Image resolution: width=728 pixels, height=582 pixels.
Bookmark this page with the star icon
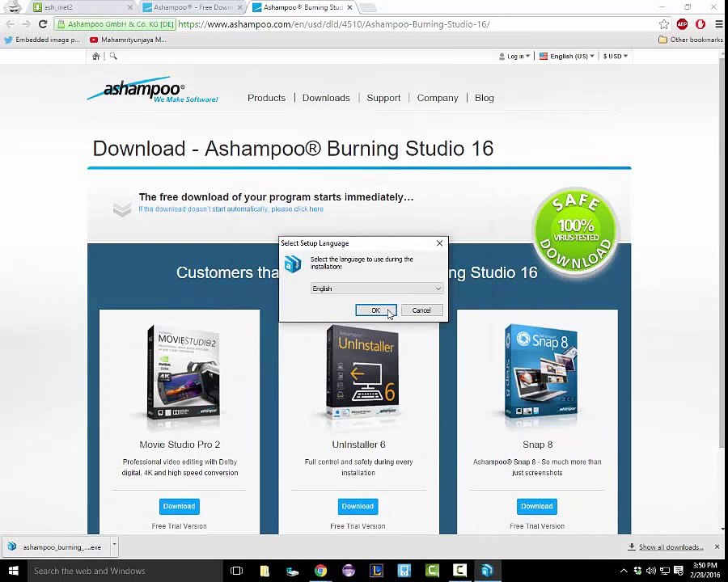pos(664,24)
